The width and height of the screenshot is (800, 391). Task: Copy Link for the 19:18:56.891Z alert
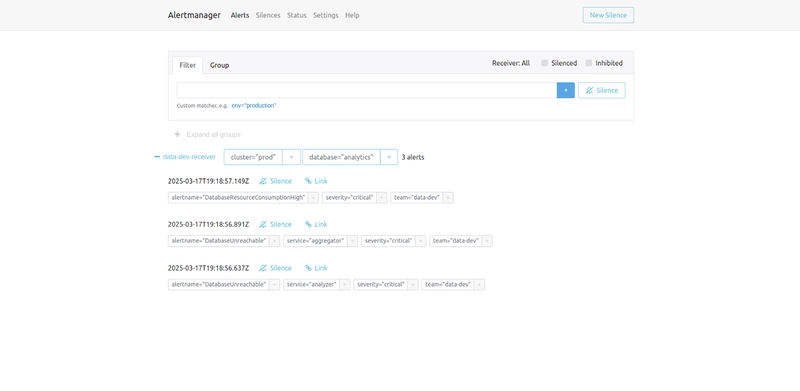point(316,225)
